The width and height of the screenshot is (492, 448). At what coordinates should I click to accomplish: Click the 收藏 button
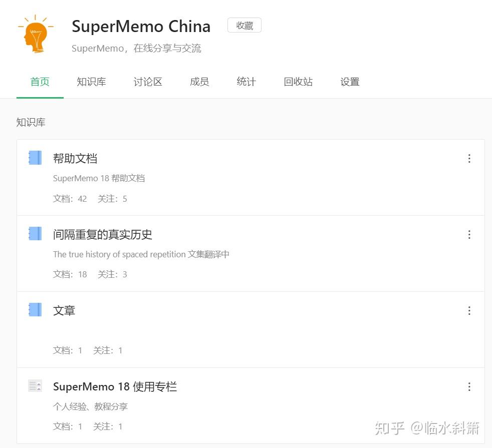pyautogui.click(x=244, y=25)
